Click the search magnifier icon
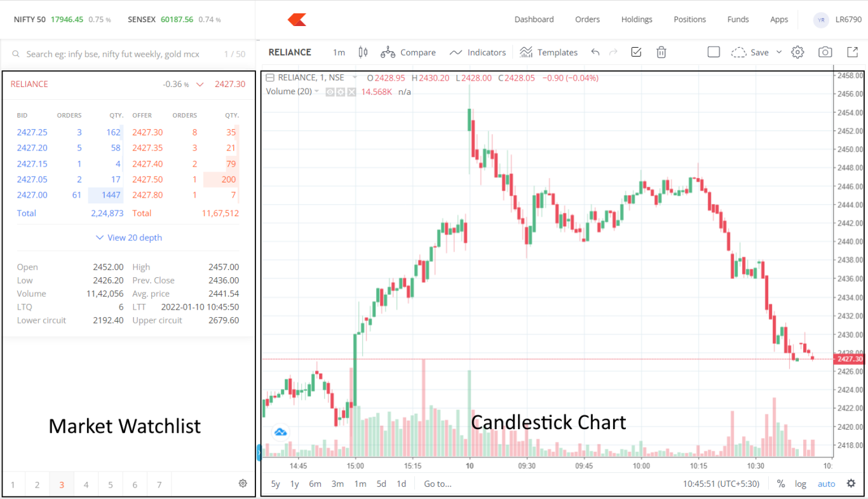Screen dimensions: 868x499 coord(16,55)
